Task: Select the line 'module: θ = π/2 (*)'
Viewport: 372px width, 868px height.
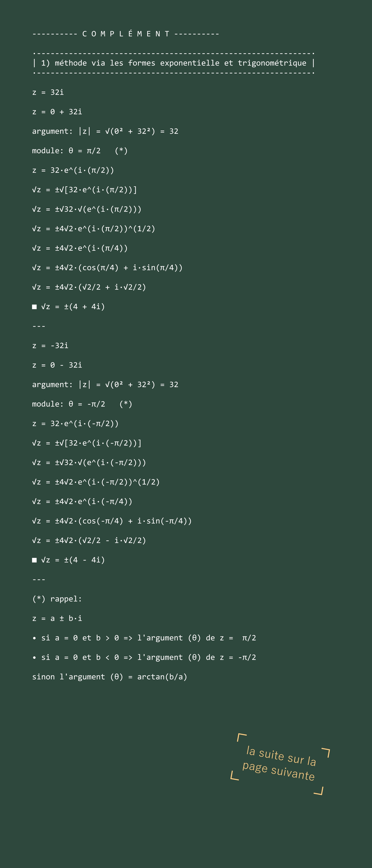Action: pyautogui.click(x=80, y=151)
